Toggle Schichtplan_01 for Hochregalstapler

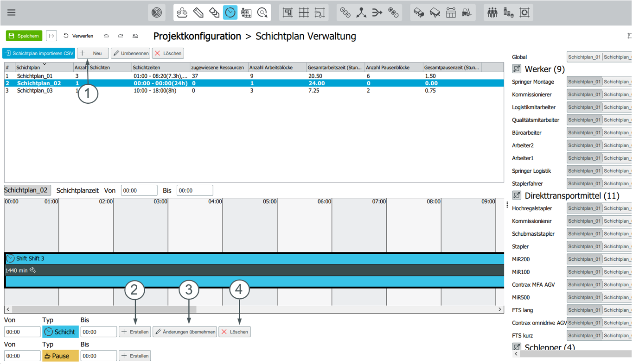[584, 208]
